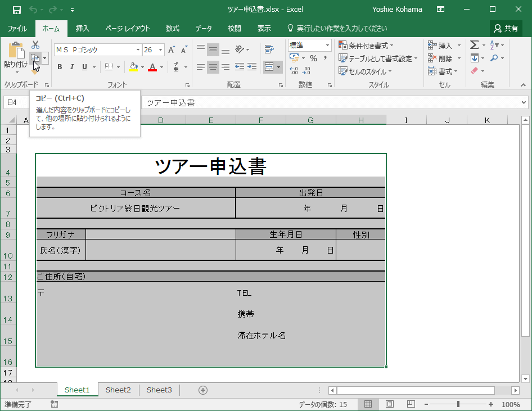This screenshot has height=411, width=532.
Task: Switch to the 挿入 ribbon tab
Action: coord(82,29)
